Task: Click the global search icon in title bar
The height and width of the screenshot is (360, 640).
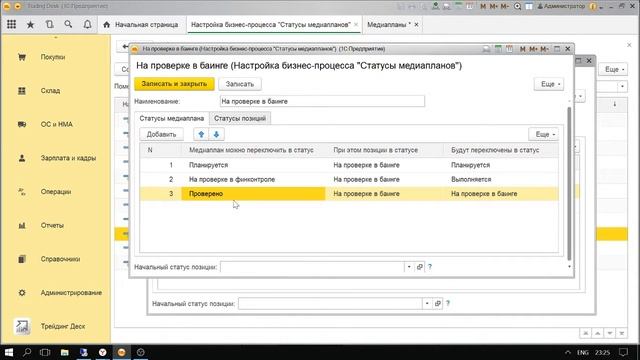Action: pyautogui.click(x=518, y=6)
